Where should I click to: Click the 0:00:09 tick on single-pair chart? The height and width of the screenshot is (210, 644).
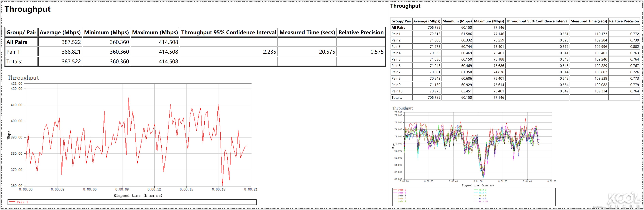[x=122, y=189]
